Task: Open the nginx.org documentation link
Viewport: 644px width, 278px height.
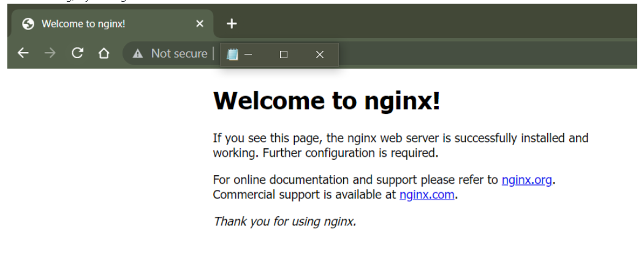Action: tap(527, 180)
